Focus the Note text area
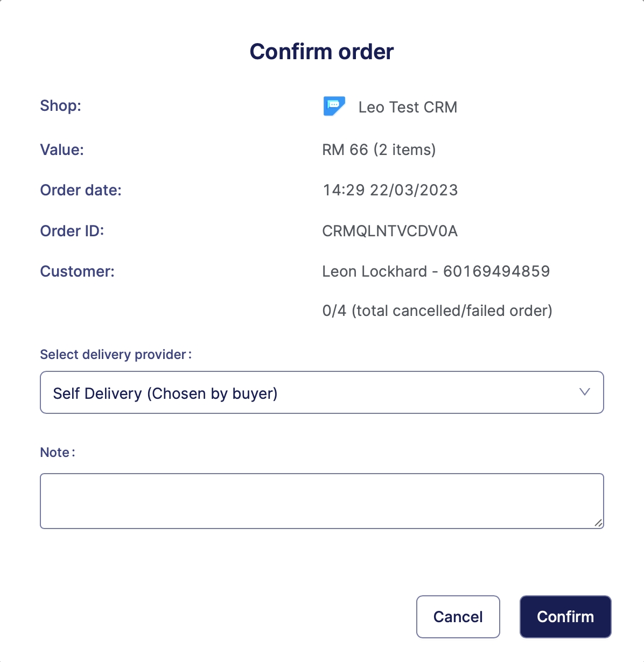 321,501
